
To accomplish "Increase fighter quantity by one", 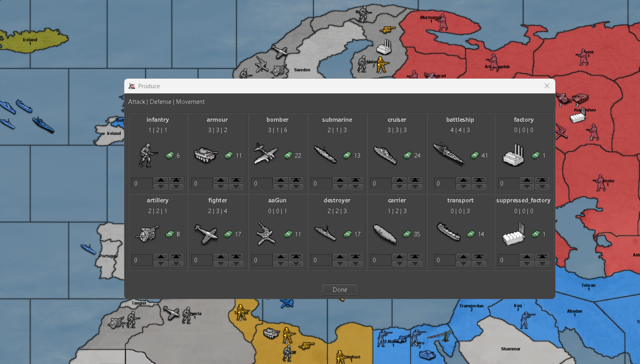I will (x=221, y=257).
